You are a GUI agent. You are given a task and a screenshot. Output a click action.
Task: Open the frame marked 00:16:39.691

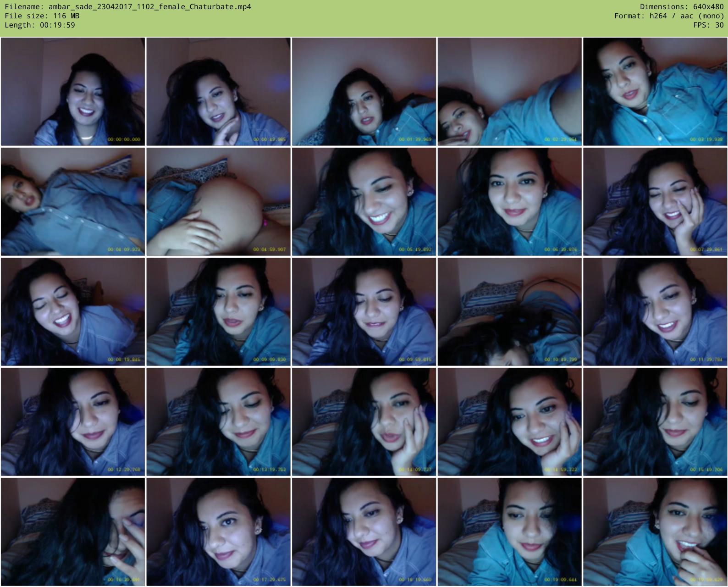click(73, 532)
